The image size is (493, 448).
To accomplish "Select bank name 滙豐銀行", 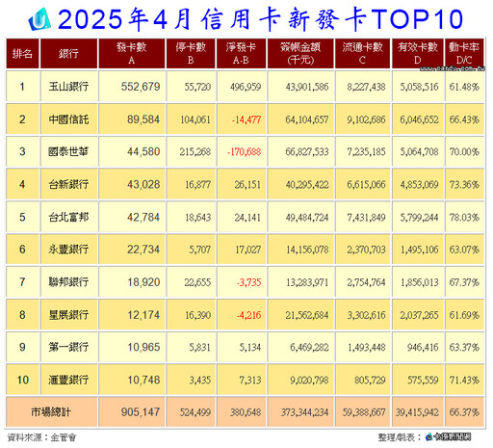I will pyautogui.click(x=68, y=380).
